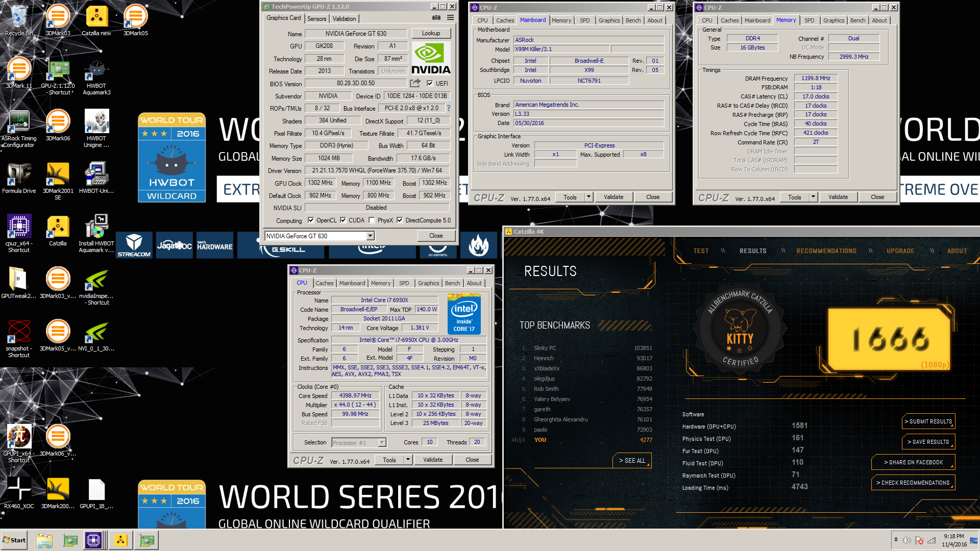Open the 3DMark2001 SE desktop icon
This screenshot has width=980, height=551.
coord(58,182)
